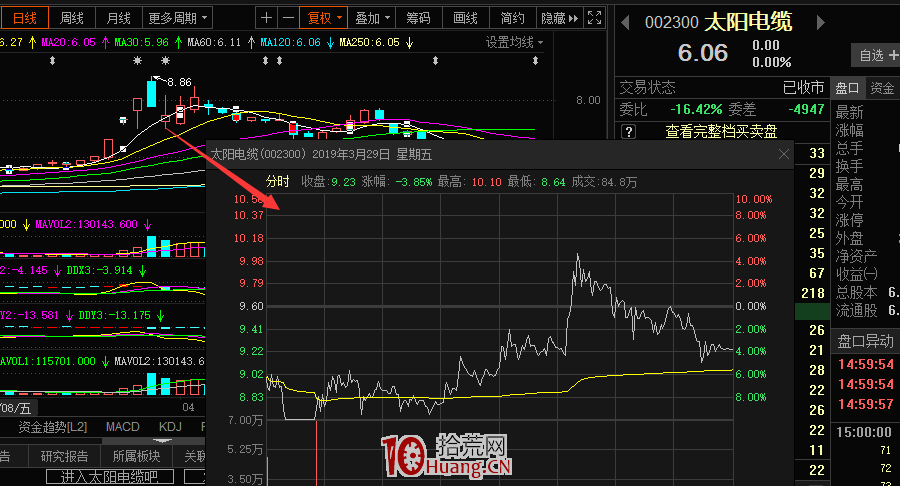Toggle the 简约 simple view
The width and height of the screenshot is (900, 486).
(513, 18)
